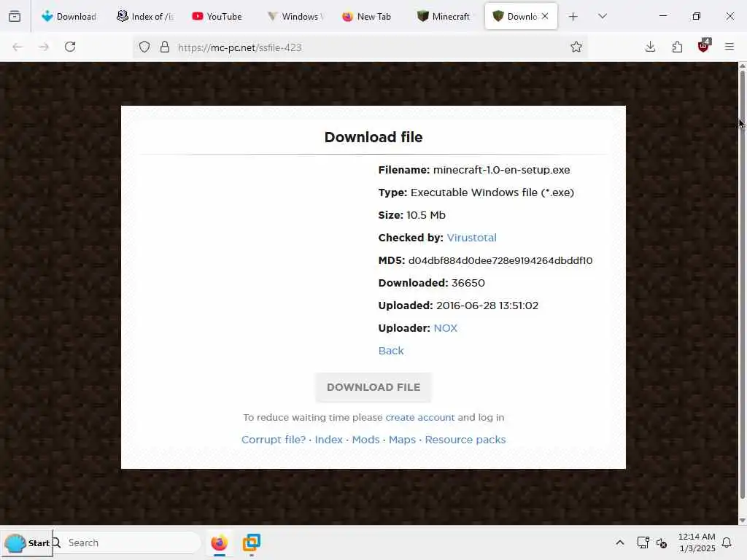Screen dimensions: 747x560
Task: Switch to the Windows tab
Action: 295,16
